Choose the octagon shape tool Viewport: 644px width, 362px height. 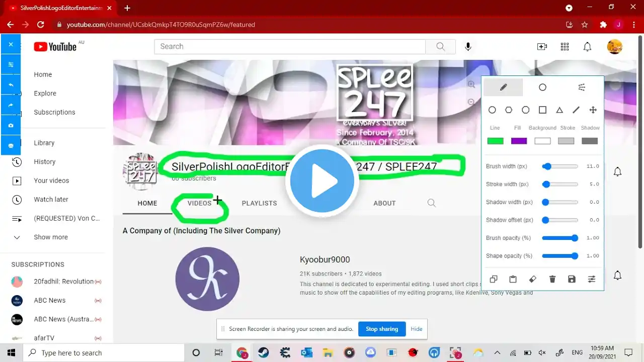coord(526,110)
